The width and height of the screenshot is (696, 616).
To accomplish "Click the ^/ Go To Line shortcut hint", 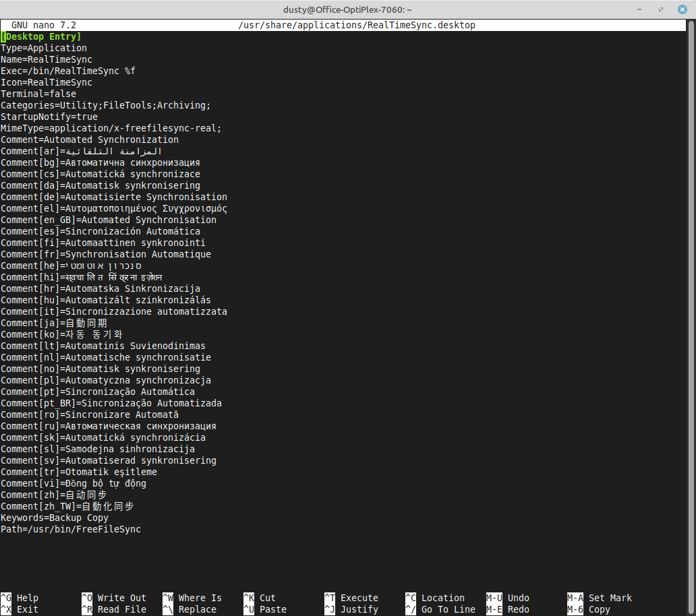I will [440, 609].
